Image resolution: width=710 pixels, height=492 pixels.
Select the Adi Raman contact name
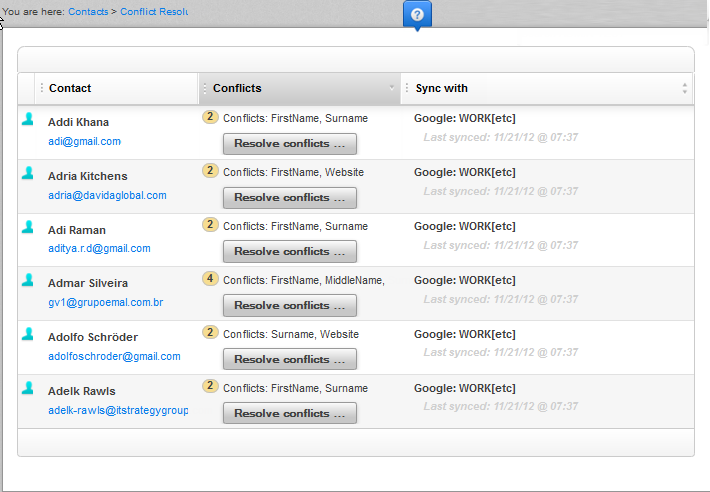pos(77,230)
